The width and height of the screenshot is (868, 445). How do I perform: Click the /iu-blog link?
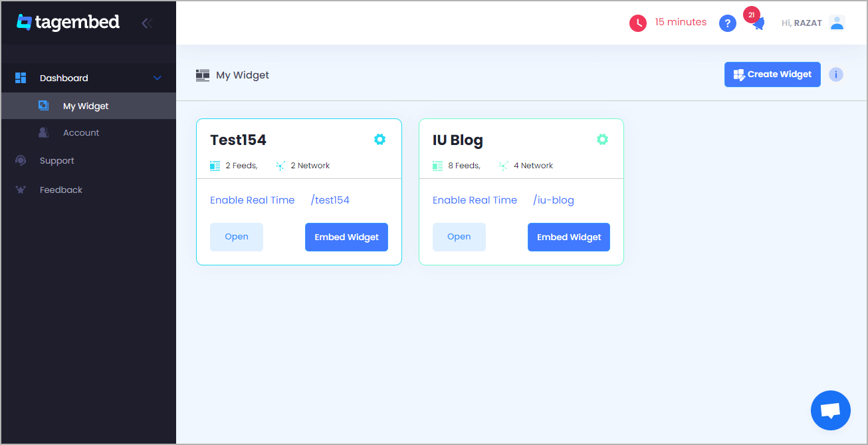(x=554, y=200)
